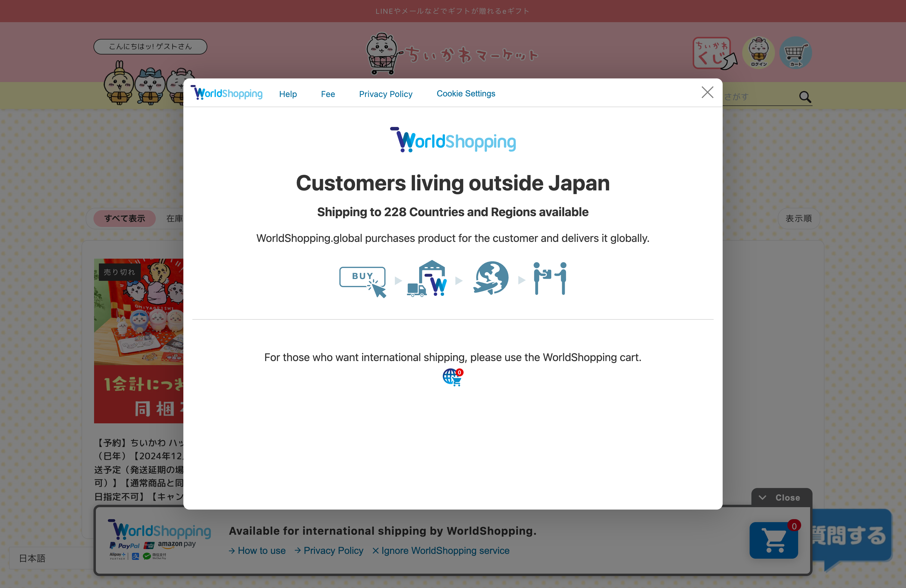Open Privacy Policy in modal header

386,94
